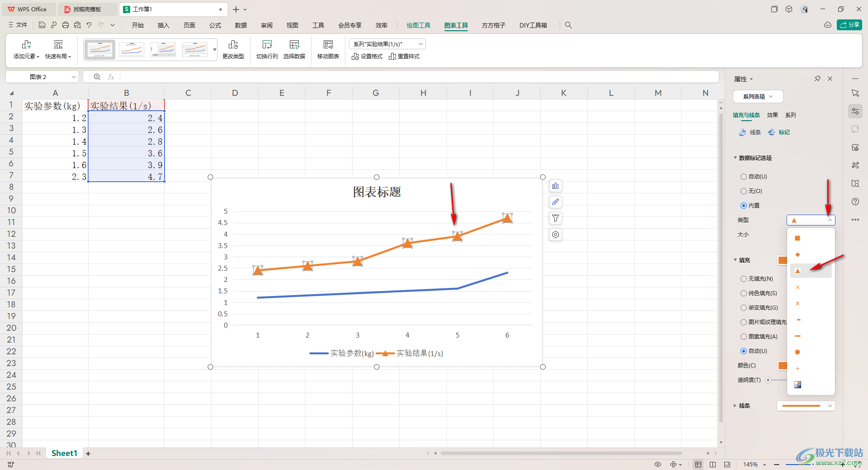Open line style dropdown at panel bottom
Viewport: 868px width, 470px height.
806,406
